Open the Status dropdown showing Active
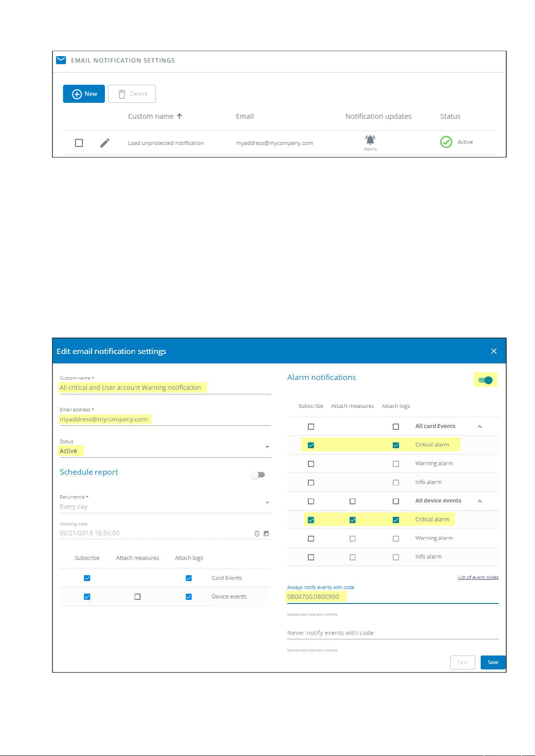Viewport: 535px width, 756px height. (165, 451)
